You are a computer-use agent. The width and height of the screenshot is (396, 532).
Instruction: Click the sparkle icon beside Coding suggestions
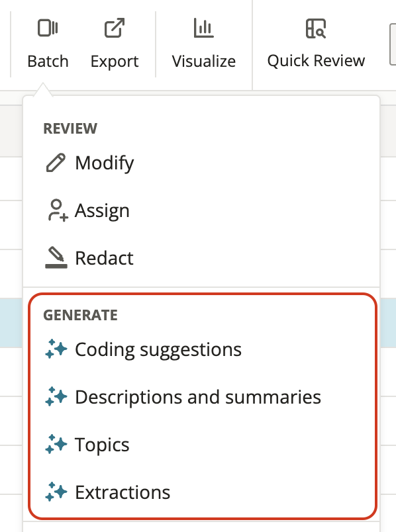(x=56, y=349)
